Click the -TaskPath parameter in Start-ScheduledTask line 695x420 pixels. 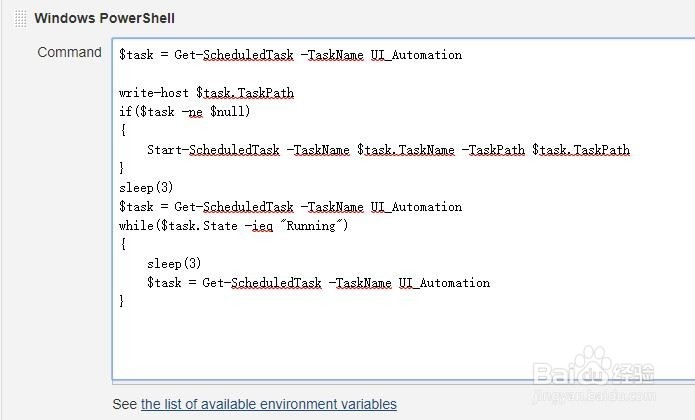click(493, 150)
